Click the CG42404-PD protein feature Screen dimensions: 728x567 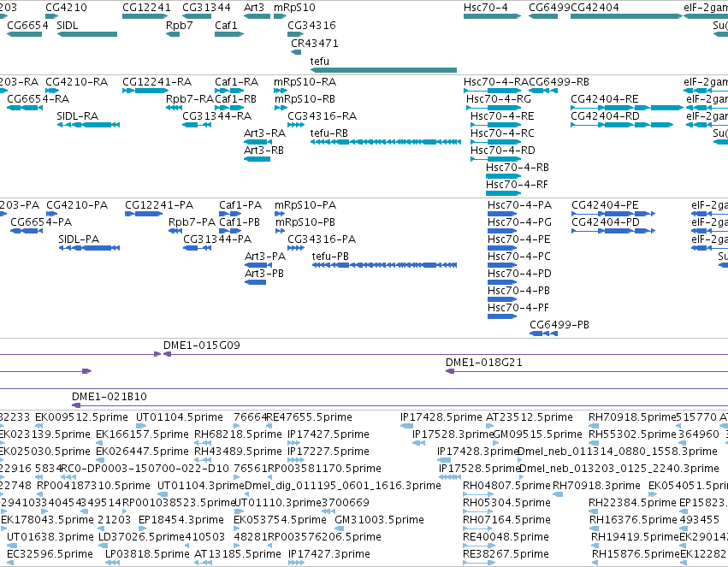coord(613,231)
